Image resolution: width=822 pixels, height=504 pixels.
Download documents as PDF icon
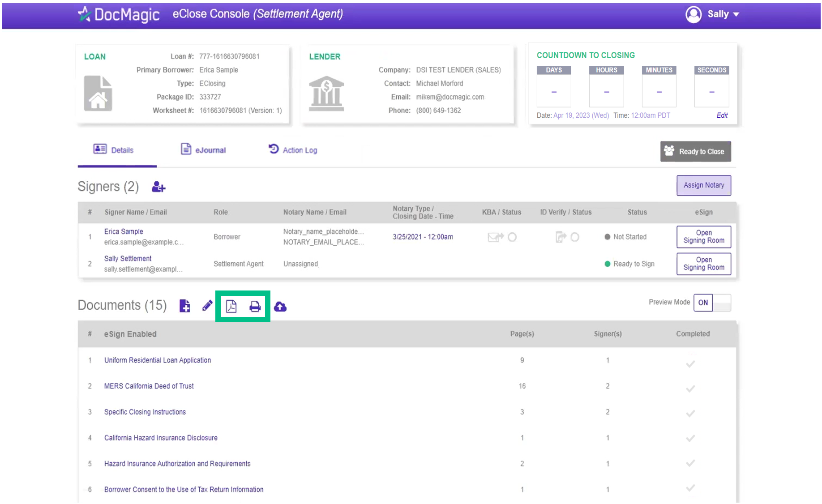coord(231,307)
